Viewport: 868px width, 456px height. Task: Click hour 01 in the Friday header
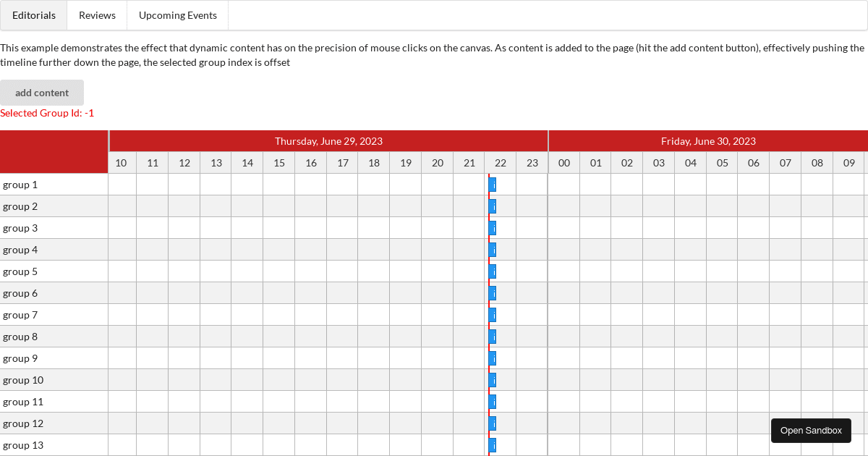click(596, 163)
